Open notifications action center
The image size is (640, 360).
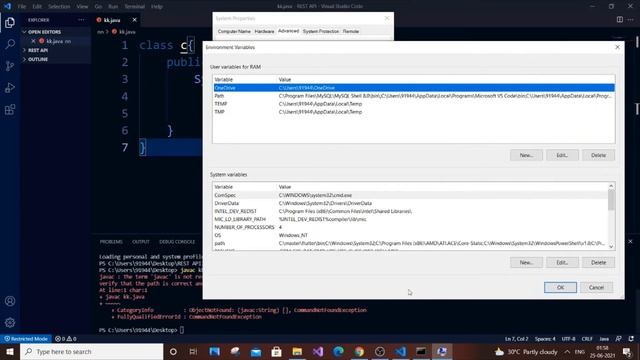tap(627, 351)
